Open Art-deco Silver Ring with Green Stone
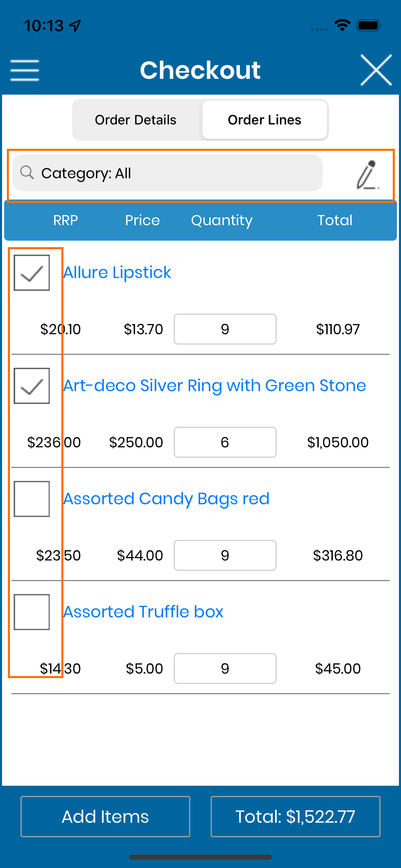This screenshot has height=868, width=401. (215, 386)
